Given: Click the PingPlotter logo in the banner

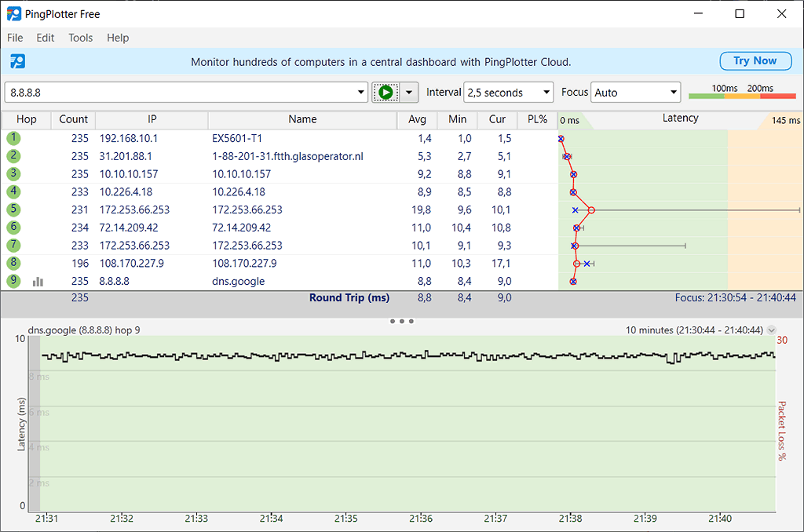Looking at the screenshot, I should [17, 61].
